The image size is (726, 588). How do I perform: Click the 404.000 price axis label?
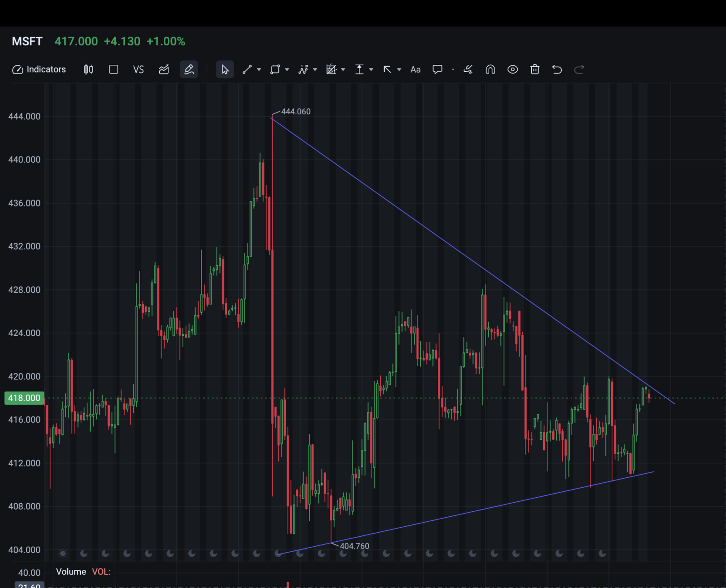(x=25, y=550)
